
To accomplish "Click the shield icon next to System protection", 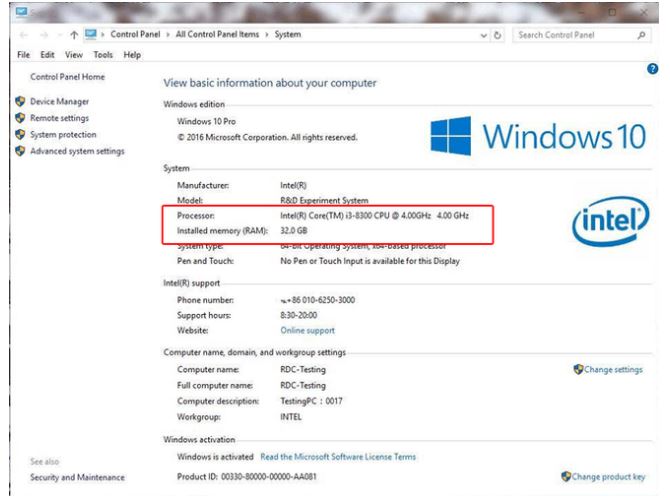I will point(20,135).
